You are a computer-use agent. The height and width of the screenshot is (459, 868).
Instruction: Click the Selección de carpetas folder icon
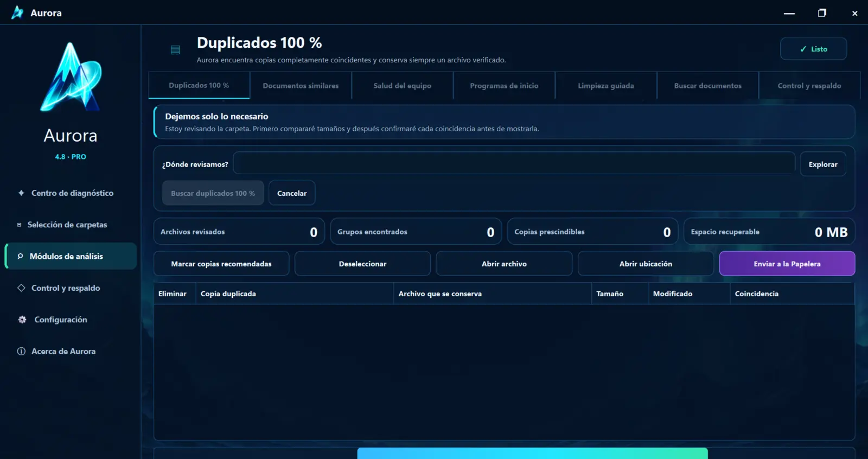(x=19, y=225)
